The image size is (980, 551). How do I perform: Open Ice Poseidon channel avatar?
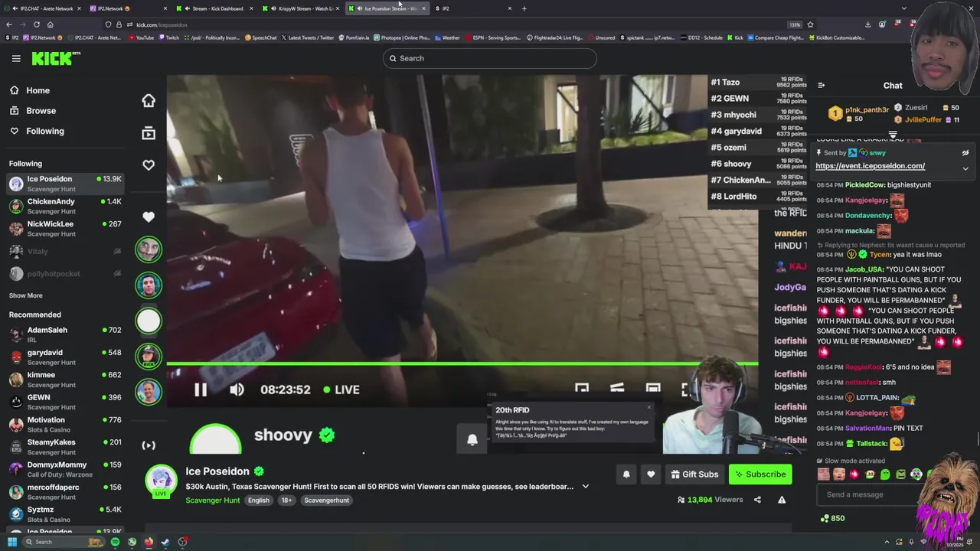click(161, 481)
